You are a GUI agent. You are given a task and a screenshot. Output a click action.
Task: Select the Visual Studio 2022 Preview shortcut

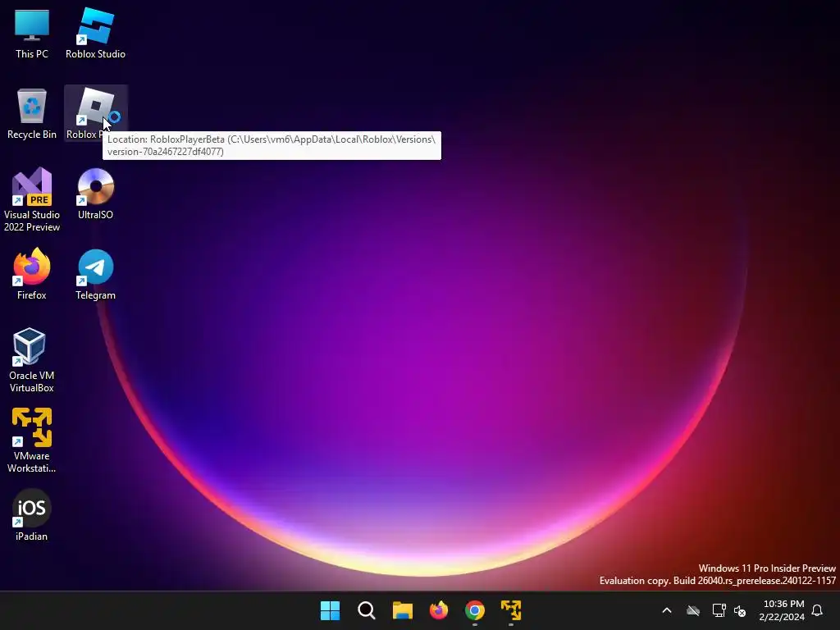pyautogui.click(x=32, y=199)
